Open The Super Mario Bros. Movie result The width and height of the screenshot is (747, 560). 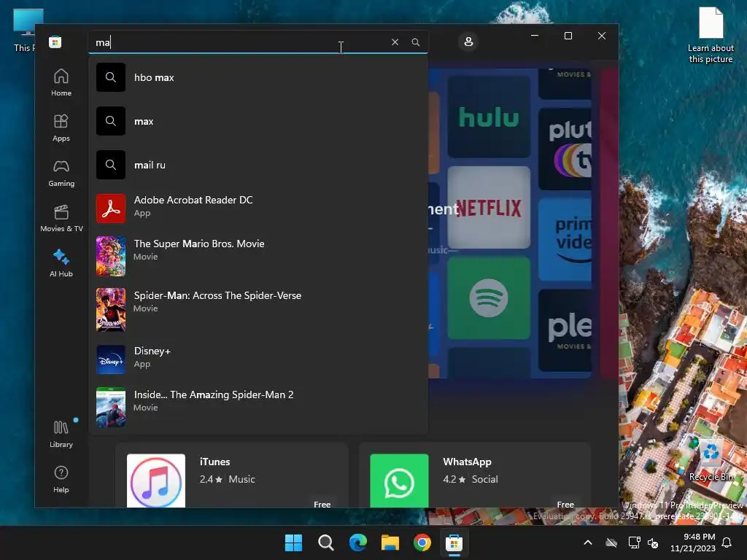(x=258, y=256)
